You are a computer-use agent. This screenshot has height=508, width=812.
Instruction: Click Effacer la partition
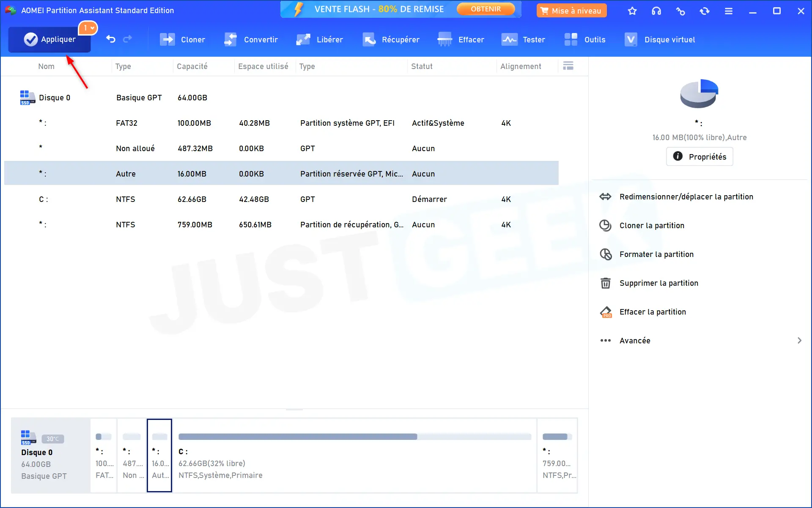[653, 312]
